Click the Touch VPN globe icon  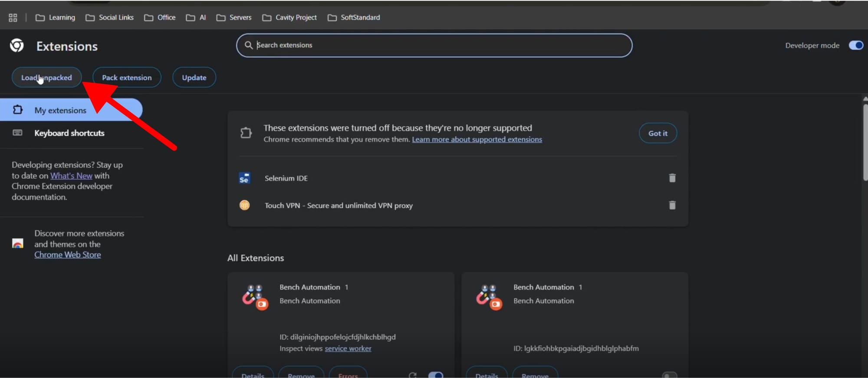point(245,205)
